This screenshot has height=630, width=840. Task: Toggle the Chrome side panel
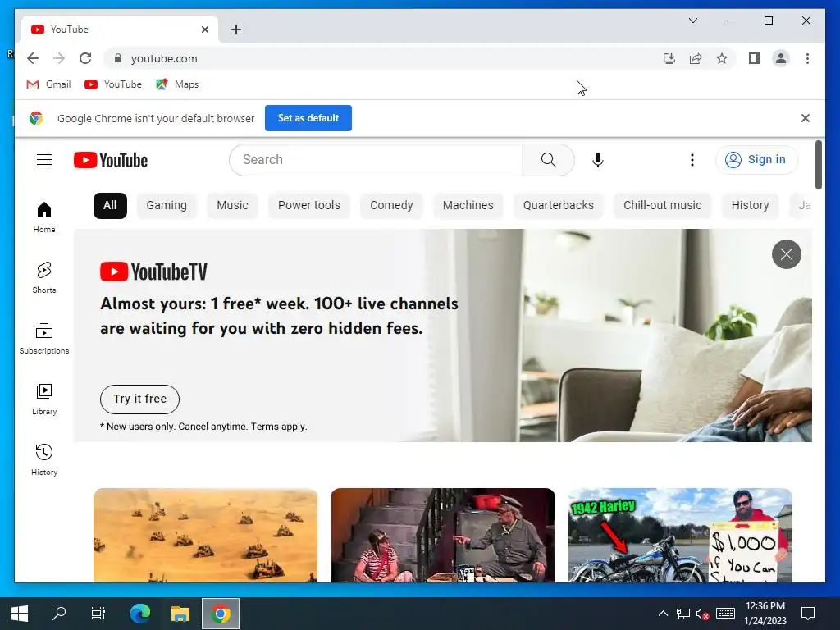click(x=755, y=58)
